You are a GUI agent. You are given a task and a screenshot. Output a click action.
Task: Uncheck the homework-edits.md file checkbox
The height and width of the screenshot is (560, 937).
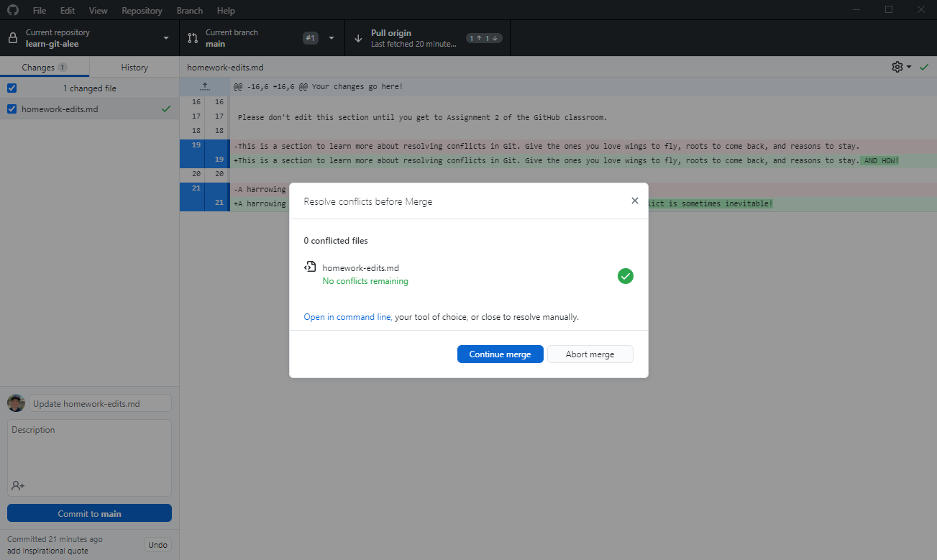point(12,109)
